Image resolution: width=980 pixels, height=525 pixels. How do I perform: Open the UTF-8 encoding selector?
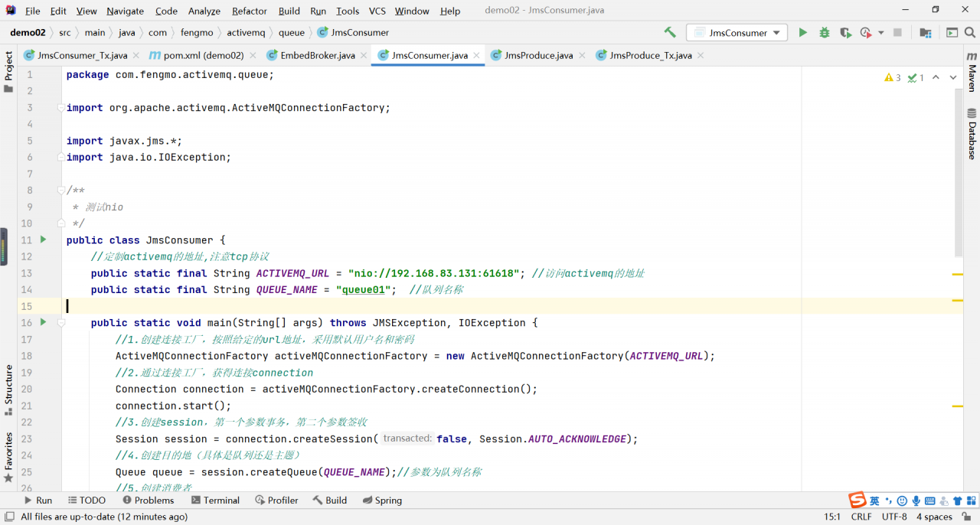[x=894, y=517]
